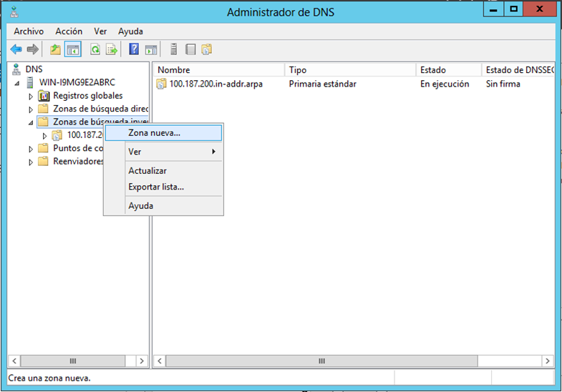Expand the Registros globales tree node
Screen dimensions: 562x392
click(x=31, y=96)
